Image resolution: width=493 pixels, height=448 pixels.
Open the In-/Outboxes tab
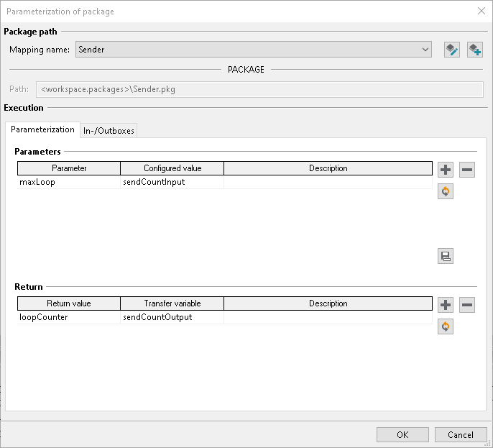pos(109,131)
